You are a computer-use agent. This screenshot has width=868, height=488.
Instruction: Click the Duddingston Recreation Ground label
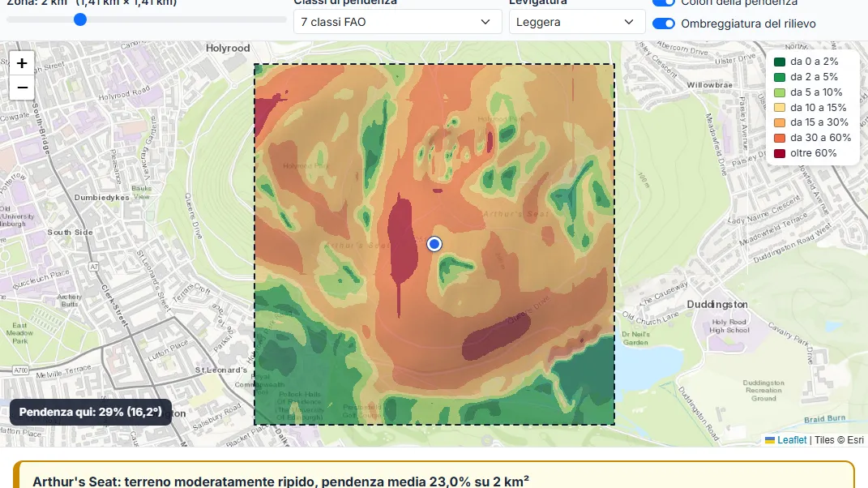(x=763, y=391)
